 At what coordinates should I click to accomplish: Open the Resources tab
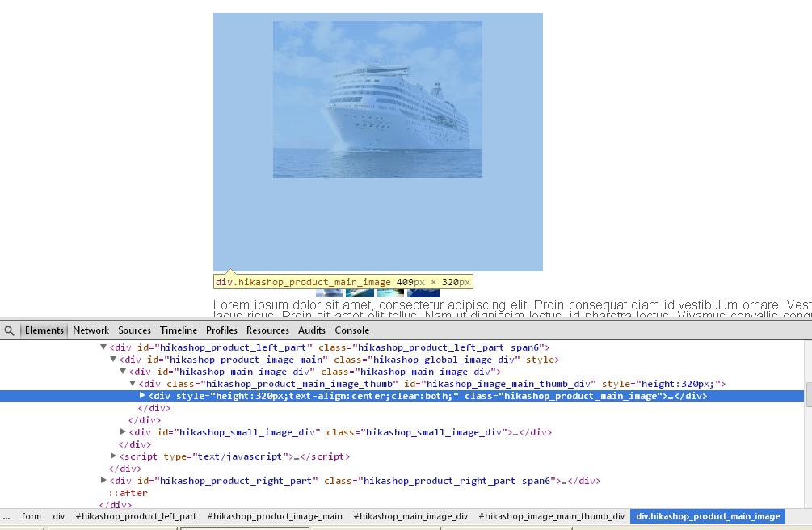[267, 330]
